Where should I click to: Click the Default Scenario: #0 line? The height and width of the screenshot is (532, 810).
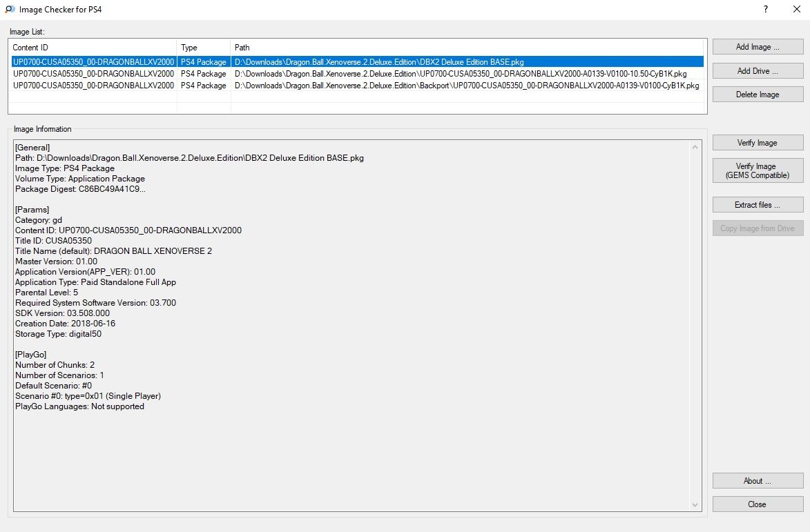click(x=54, y=386)
